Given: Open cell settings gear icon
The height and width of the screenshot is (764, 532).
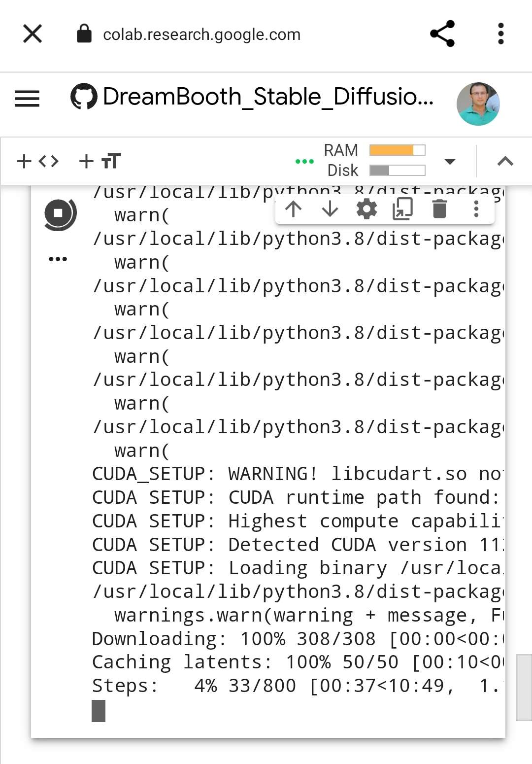Looking at the screenshot, I should (x=366, y=209).
